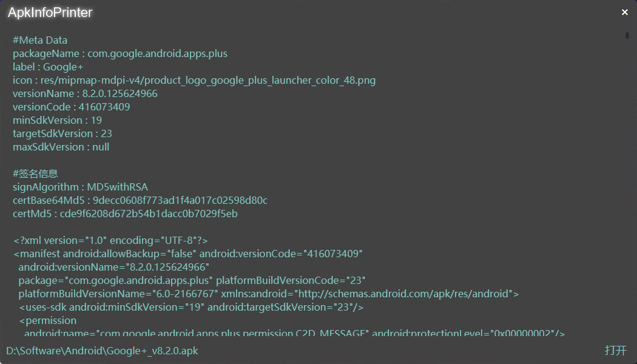637x364 pixels.
Task: Select the product_logo icon resource path
Action: (194, 80)
